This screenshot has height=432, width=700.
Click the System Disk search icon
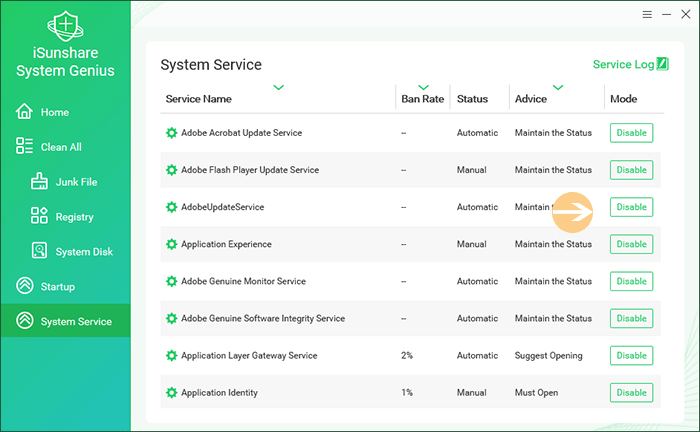[40, 251]
